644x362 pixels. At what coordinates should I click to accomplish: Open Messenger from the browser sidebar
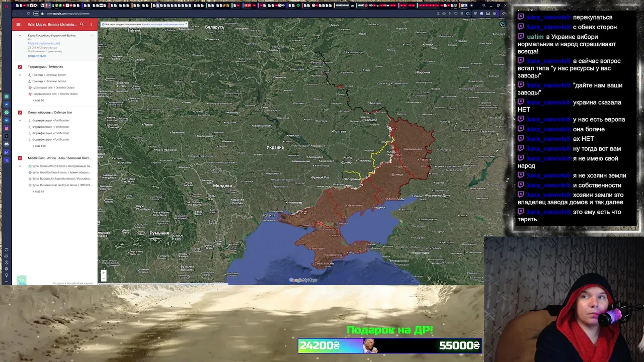(7, 104)
